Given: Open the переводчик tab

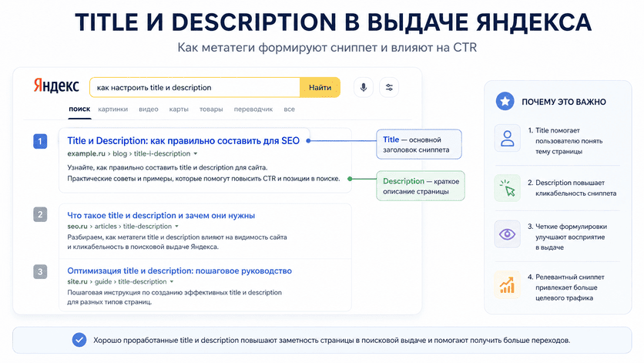Looking at the screenshot, I should (x=253, y=109).
